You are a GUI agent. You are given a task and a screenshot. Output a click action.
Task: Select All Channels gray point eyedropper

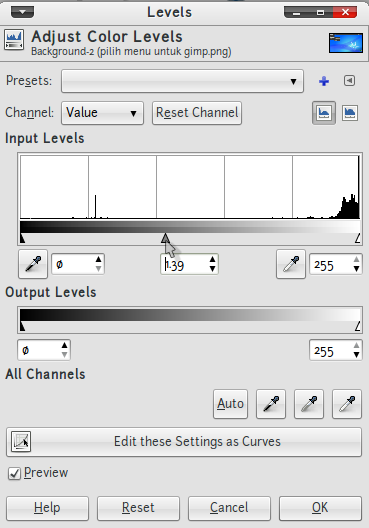309,404
